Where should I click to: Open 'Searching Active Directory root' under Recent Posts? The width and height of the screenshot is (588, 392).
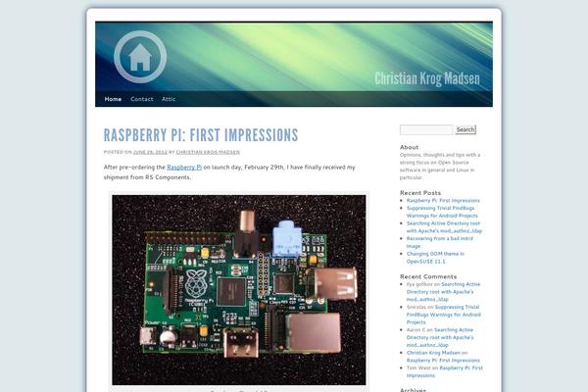tap(444, 227)
